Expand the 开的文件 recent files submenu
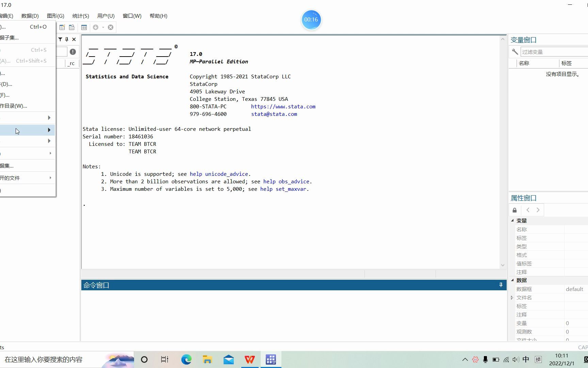588x368 pixels. pyautogui.click(x=28, y=178)
